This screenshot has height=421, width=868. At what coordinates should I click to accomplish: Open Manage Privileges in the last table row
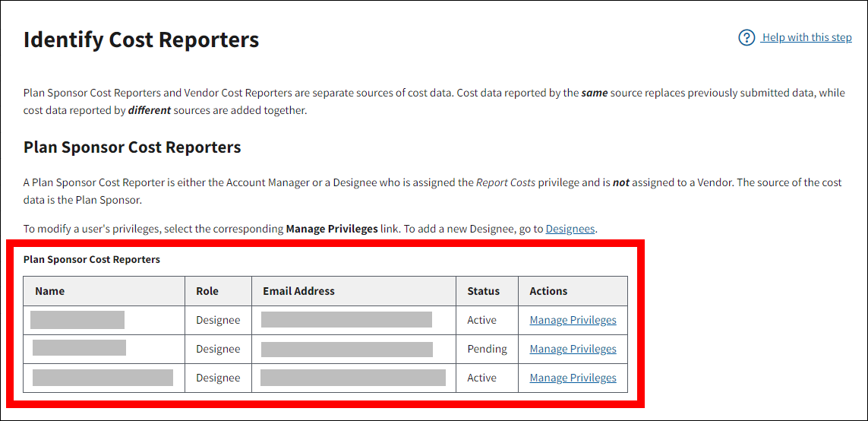pyautogui.click(x=573, y=378)
